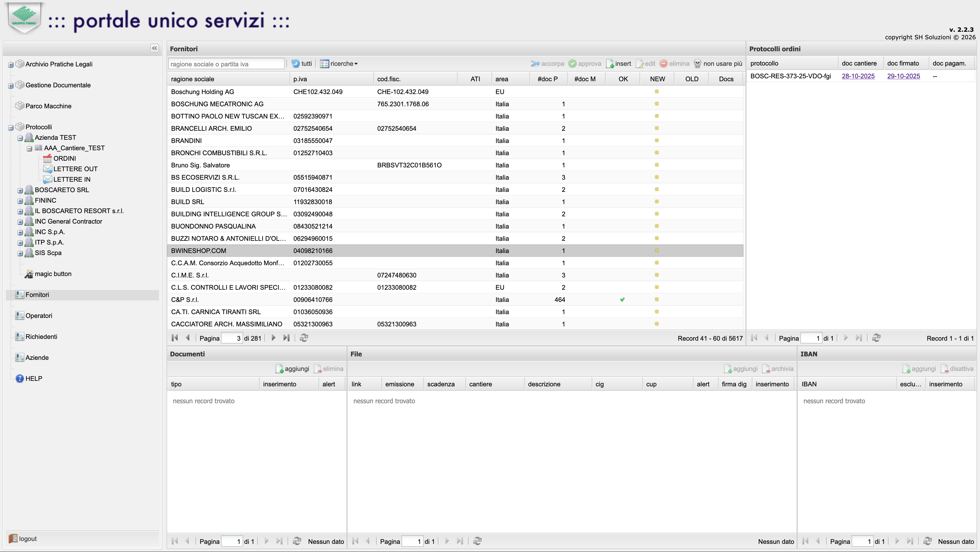Refresh the Fornitori grid
This screenshot has height=552, width=980.
[304, 338]
